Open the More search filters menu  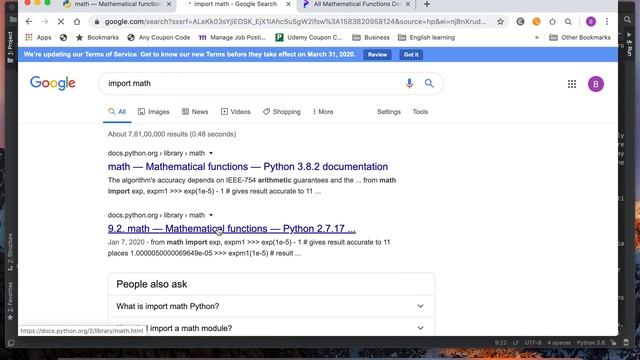[x=323, y=111]
